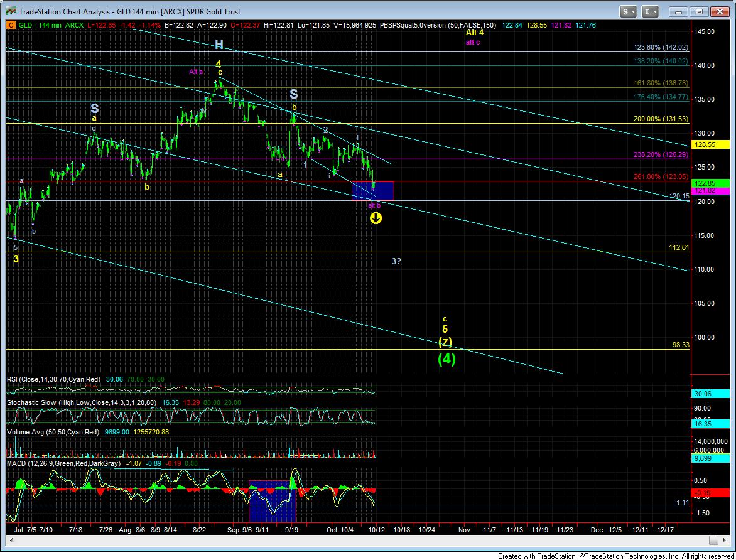Open the I interval-link dropdown in title bar

pos(651,12)
